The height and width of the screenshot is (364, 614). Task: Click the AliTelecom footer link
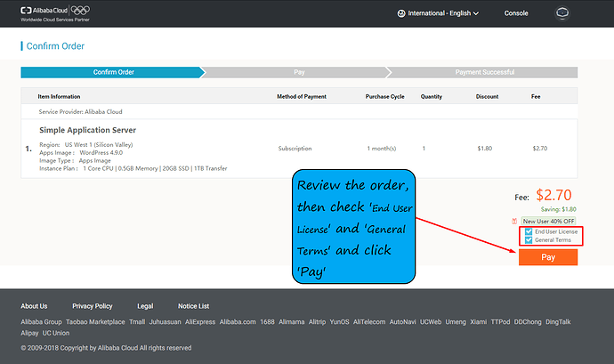tap(369, 321)
